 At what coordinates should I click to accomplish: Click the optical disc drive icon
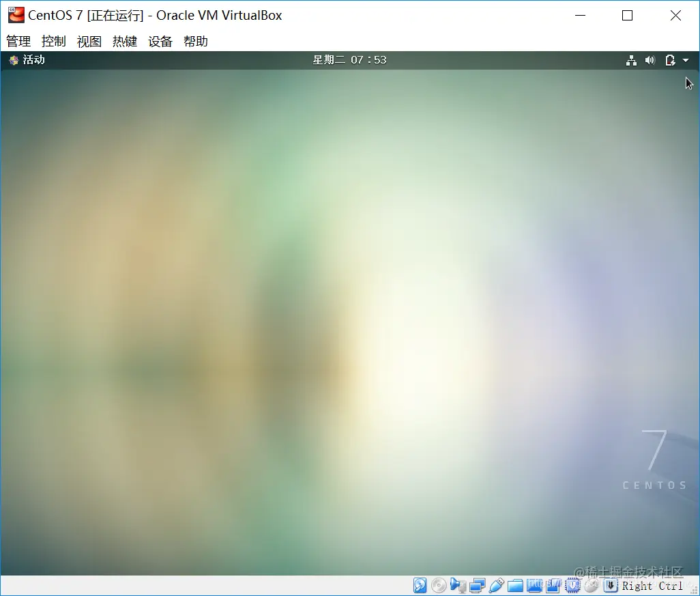(x=439, y=585)
